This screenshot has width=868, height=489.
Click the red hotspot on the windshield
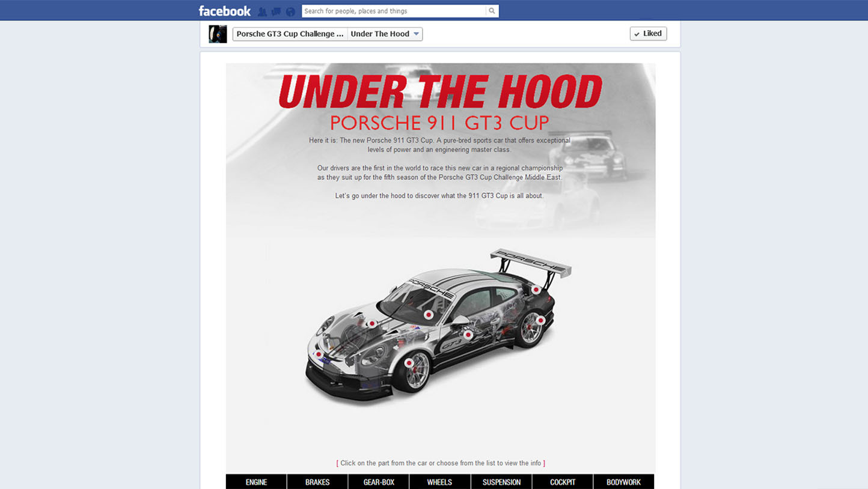429,315
